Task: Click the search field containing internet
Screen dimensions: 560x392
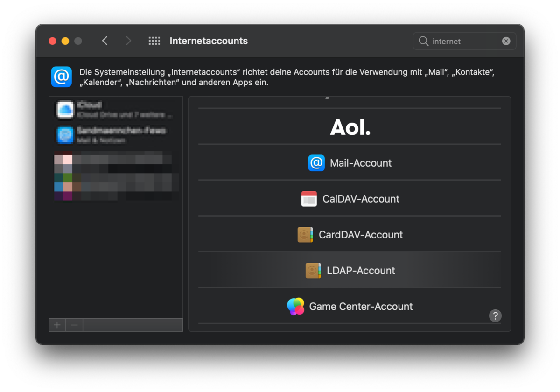Action: (x=464, y=41)
